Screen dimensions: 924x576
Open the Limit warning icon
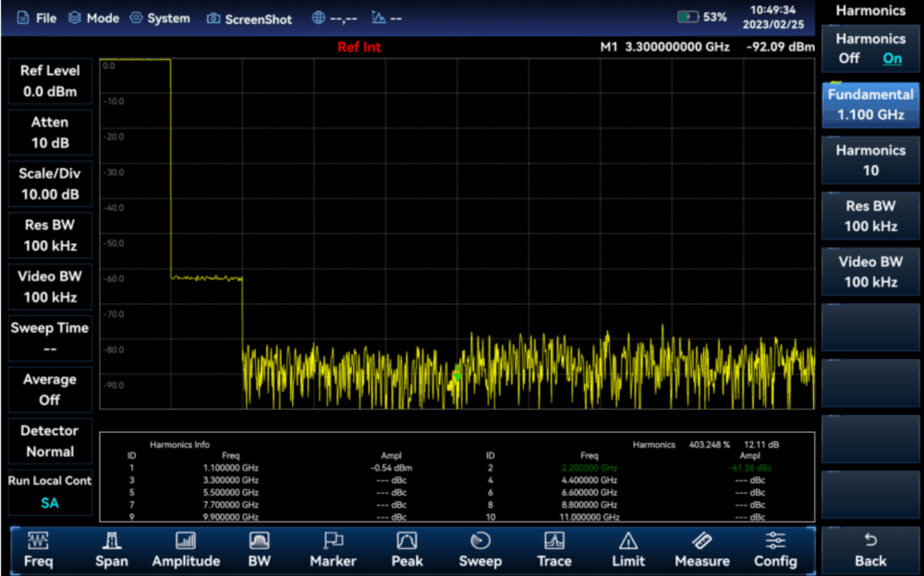tap(628, 549)
